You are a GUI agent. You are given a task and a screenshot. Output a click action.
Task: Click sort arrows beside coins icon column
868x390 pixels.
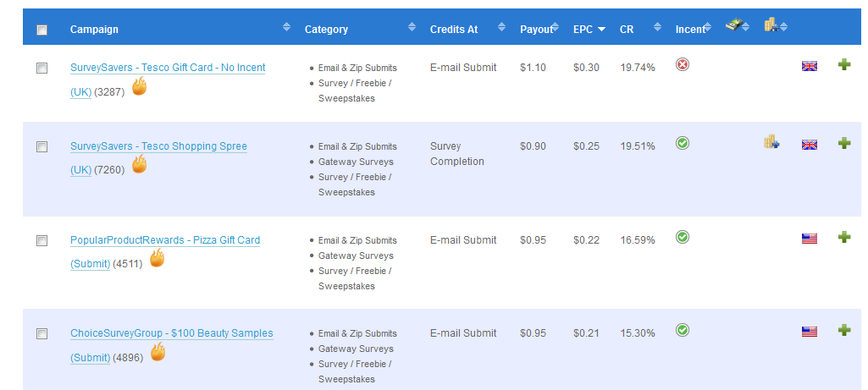pos(783,26)
